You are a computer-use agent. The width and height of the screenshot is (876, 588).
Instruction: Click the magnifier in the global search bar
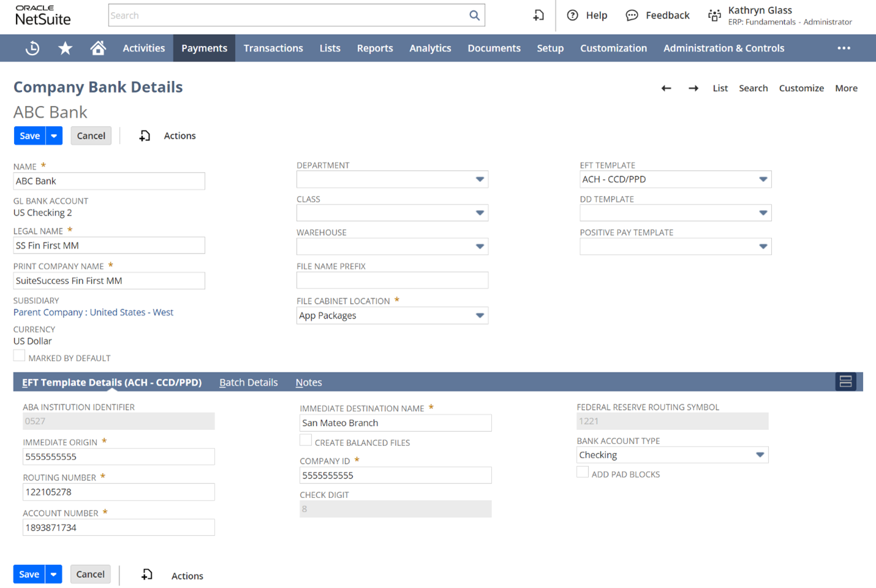474,15
